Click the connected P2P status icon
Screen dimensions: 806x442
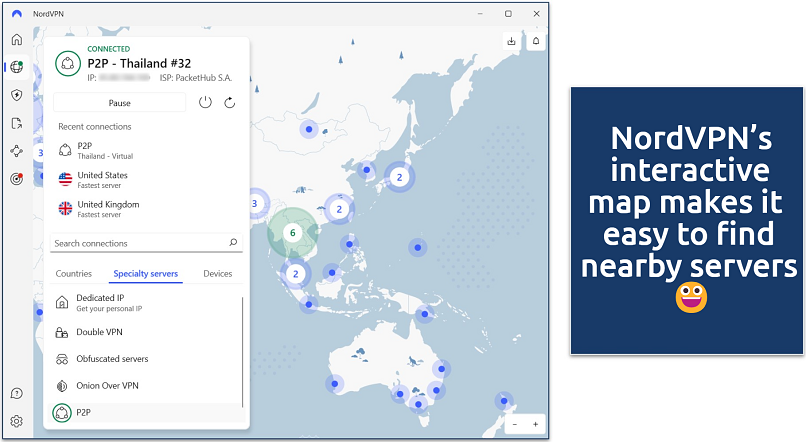pos(68,63)
